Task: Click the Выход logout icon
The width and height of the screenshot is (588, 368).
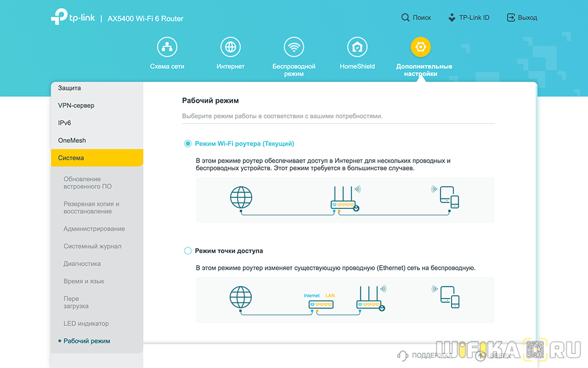Action: point(510,18)
